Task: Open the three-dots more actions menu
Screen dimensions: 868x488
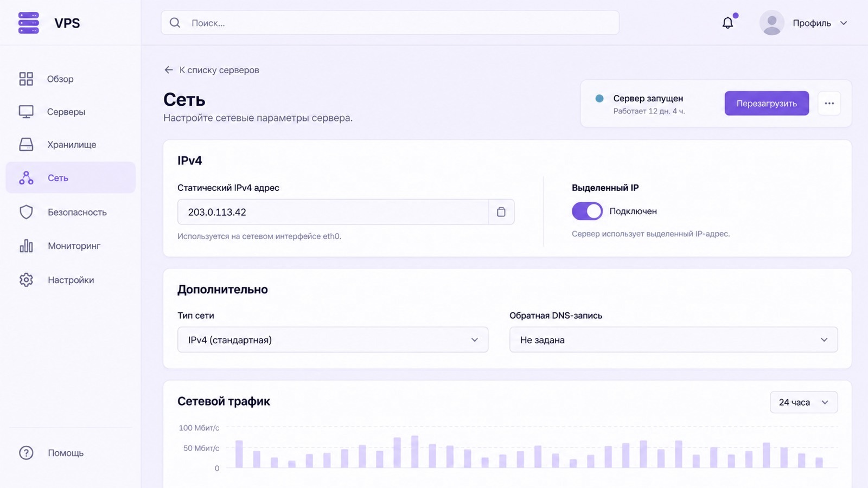Action: click(829, 104)
